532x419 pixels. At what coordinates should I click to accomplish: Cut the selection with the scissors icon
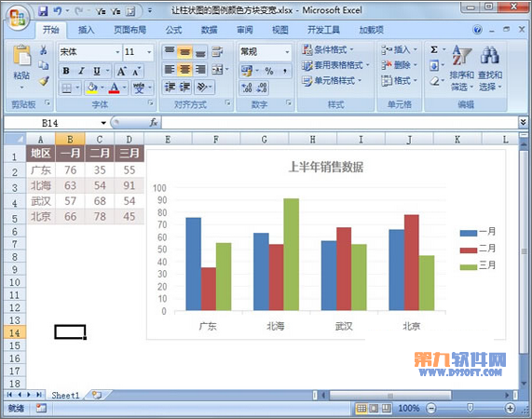pos(44,50)
